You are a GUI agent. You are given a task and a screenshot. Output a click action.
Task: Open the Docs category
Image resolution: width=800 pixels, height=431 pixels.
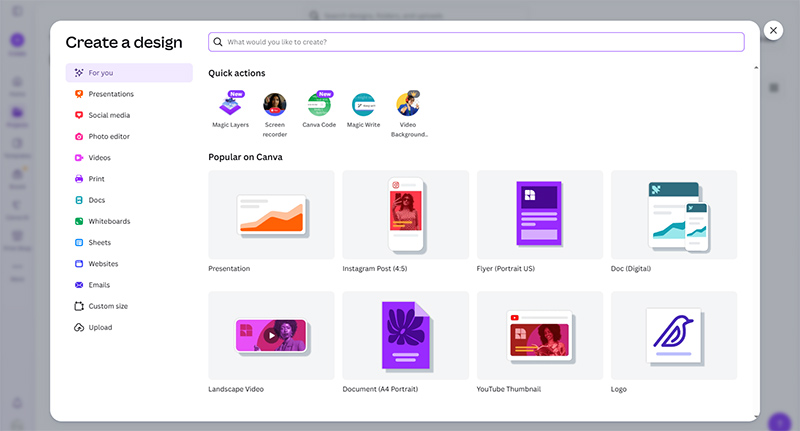[x=129, y=200]
